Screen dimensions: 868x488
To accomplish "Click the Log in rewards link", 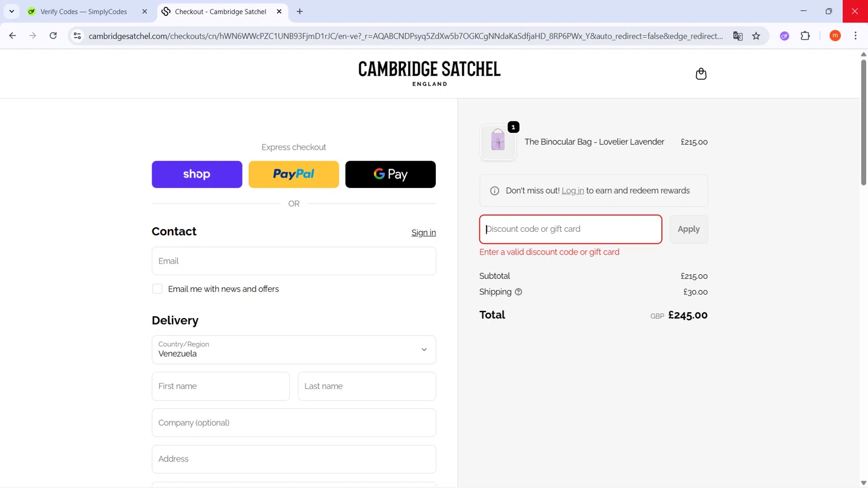I will point(573,191).
